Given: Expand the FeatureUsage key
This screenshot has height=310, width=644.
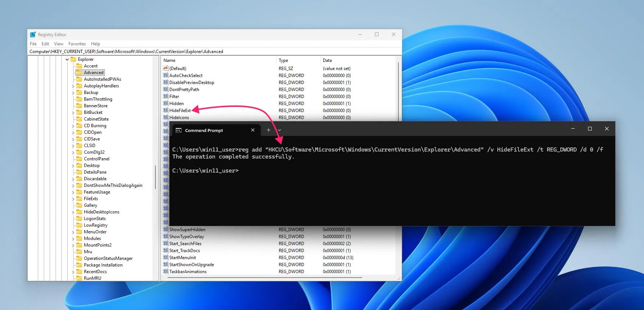Looking at the screenshot, I should pos(73,192).
